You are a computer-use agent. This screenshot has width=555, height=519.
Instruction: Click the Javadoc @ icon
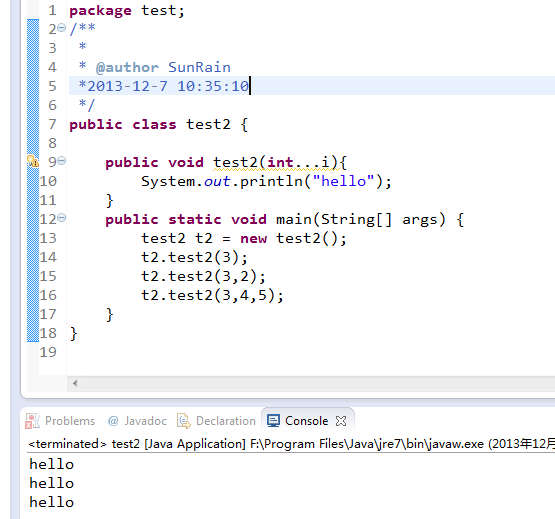point(113,421)
